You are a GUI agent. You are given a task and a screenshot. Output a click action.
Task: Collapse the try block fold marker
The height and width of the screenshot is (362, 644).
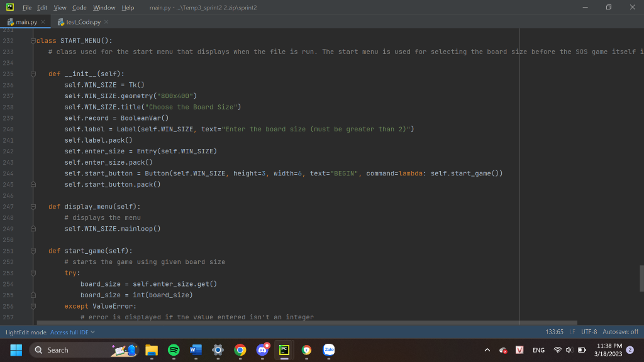point(33,273)
